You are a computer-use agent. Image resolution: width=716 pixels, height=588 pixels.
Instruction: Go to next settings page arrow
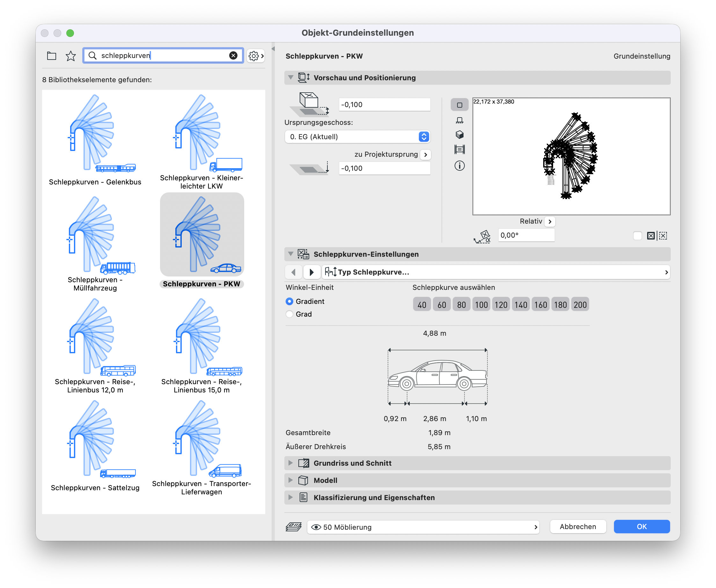click(x=311, y=272)
